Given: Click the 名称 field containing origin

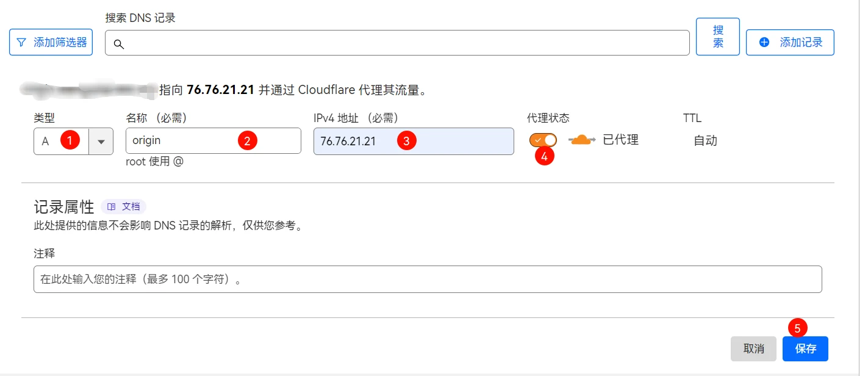Looking at the screenshot, I should (213, 140).
